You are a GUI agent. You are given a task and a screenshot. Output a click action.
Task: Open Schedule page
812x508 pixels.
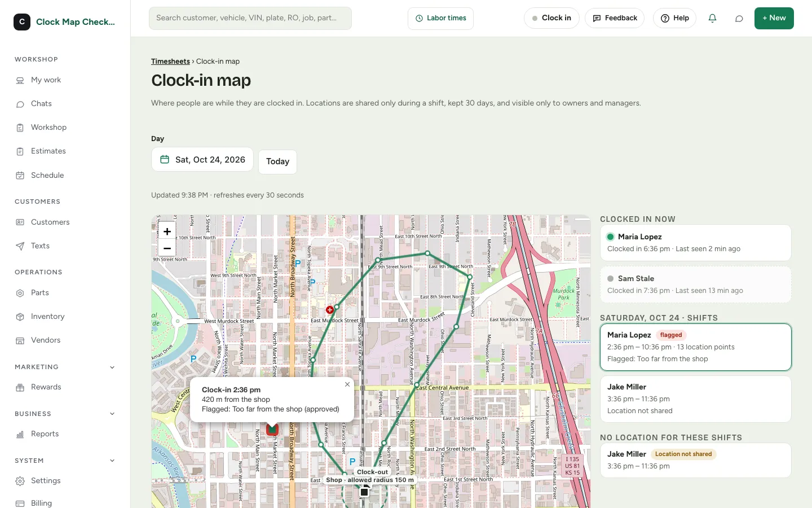tap(65, 176)
